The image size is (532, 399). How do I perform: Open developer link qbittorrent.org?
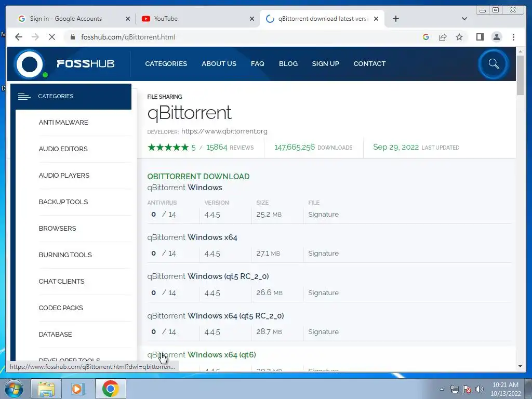tap(224, 131)
